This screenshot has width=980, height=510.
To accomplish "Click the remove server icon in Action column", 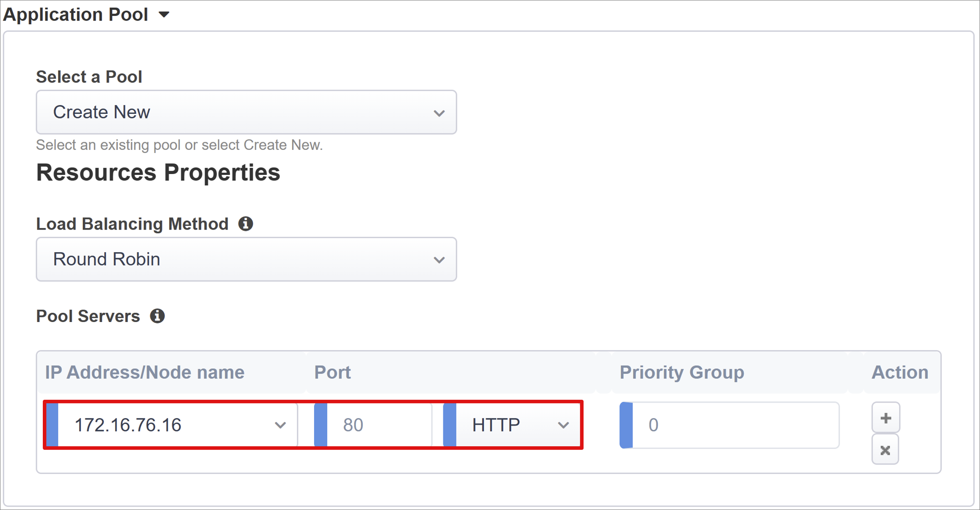I will (x=884, y=450).
